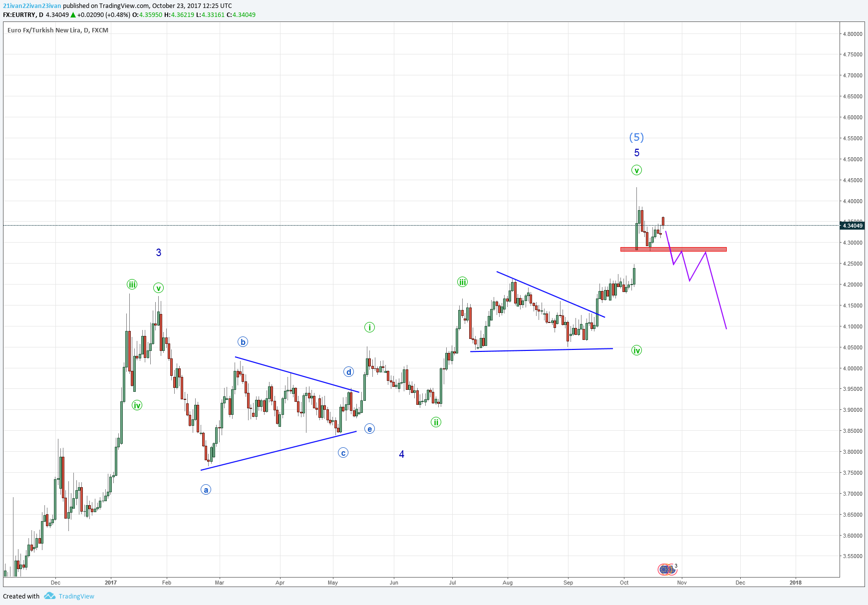
Task: Click the dark blue wave 5 label
Action: tap(636, 153)
